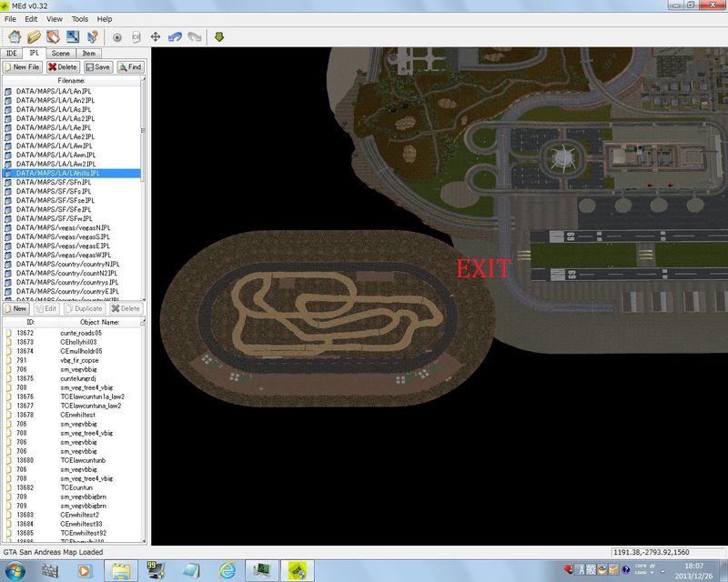Image resolution: width=728 pixels, height=582 pixels.
Task: Select DATA/MAPS/country/countryN.IPL file entry
Action: [x=72, y=264]
